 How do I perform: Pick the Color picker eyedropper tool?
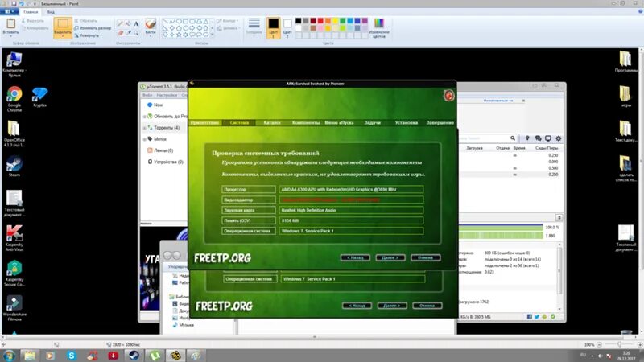coord(128,32)
